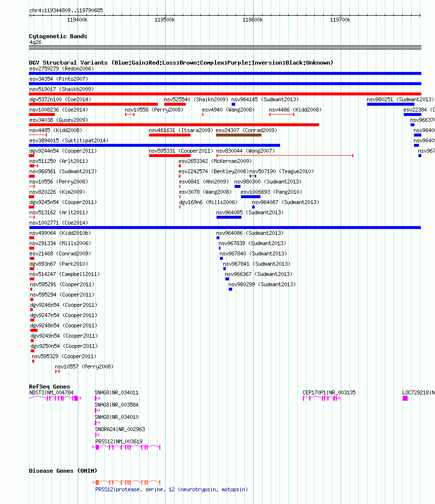
Task: Select nsv967841 (Sudmant2013) variant label
Action: click(257, 264)
